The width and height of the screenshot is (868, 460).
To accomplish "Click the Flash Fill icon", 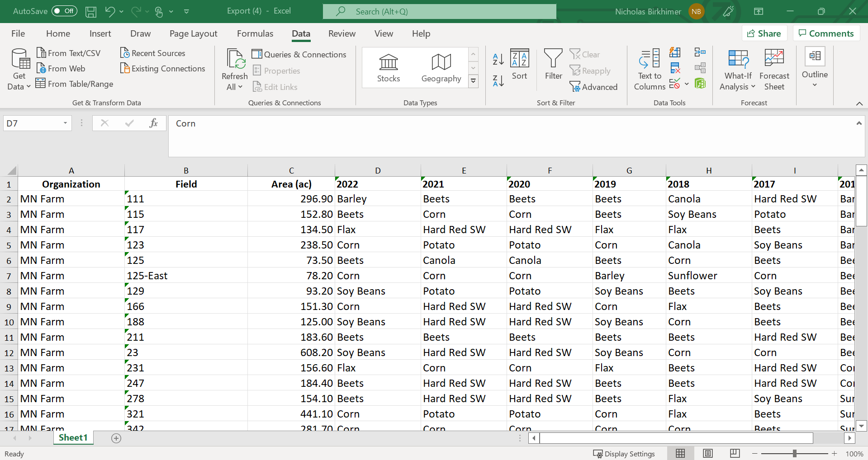I will (x=675, y=52).
